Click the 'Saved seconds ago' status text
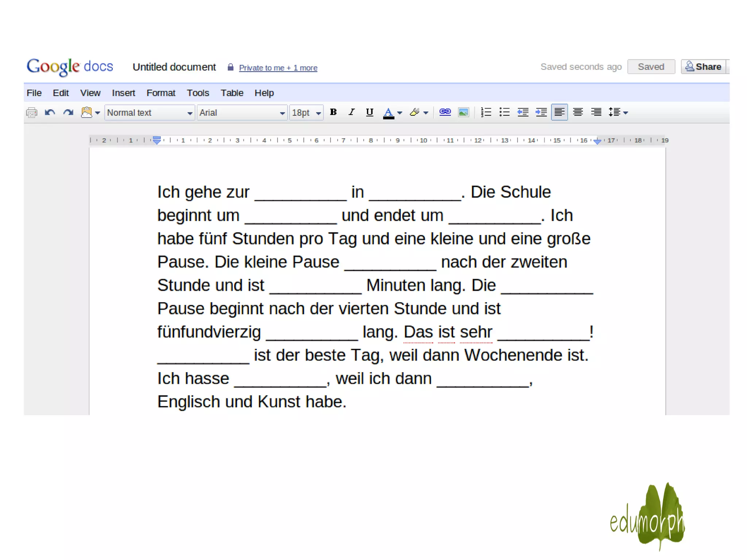This screenshot has width=747, height=560. coord(581,67)
